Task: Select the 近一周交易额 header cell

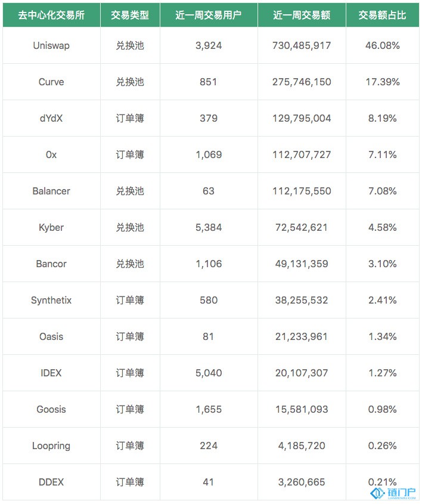Action: click(302, 15)
